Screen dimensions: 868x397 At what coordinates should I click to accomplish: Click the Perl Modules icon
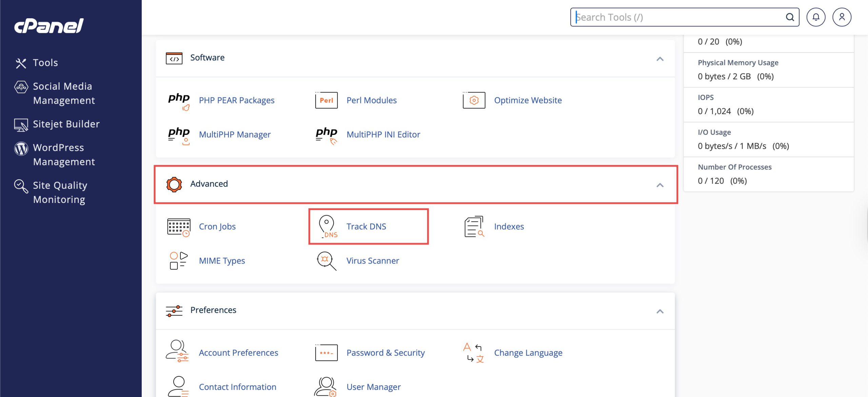coord(326,100)
